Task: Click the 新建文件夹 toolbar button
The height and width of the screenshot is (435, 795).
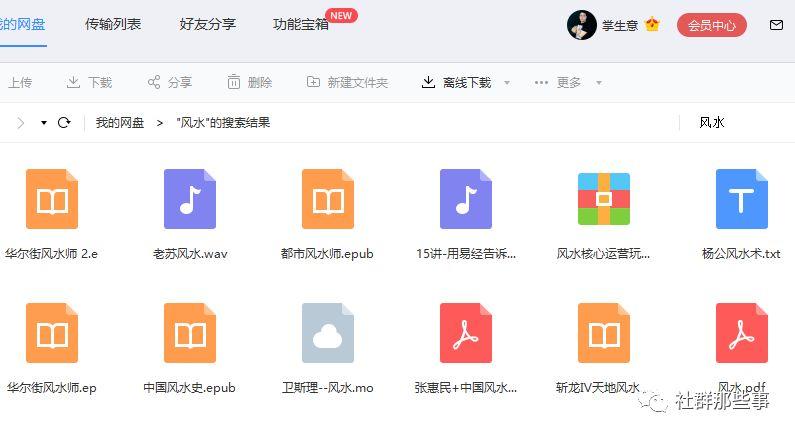Action: (347, 82)
